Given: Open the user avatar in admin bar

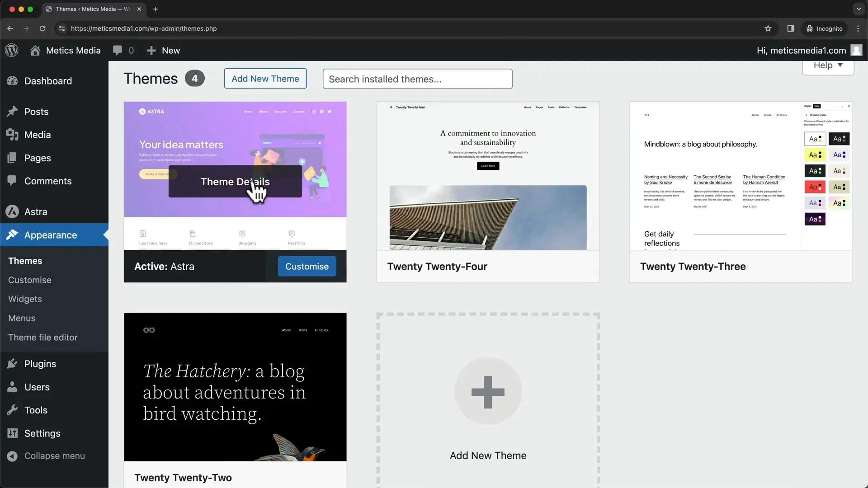Looking at the screenshot, I should tap(856, 50).
